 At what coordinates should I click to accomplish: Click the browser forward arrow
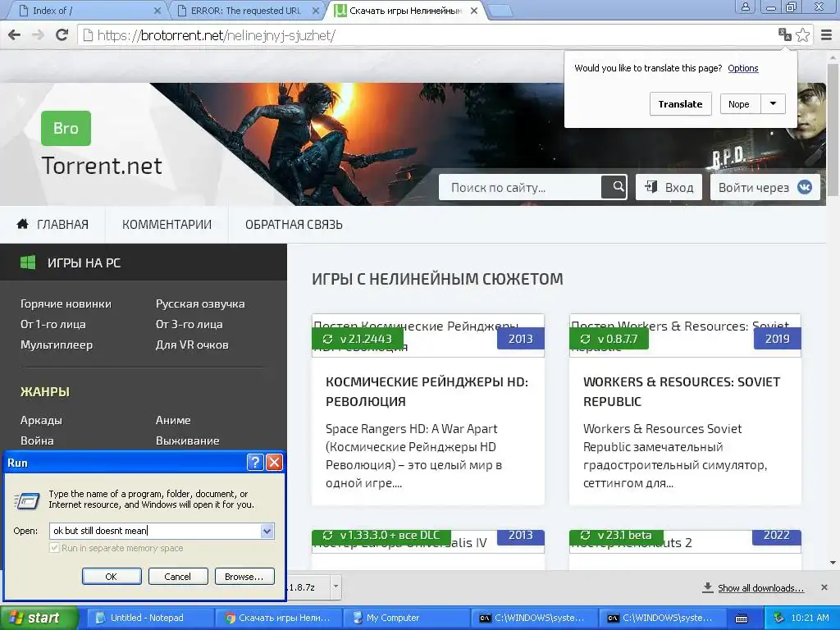[38, 35]
